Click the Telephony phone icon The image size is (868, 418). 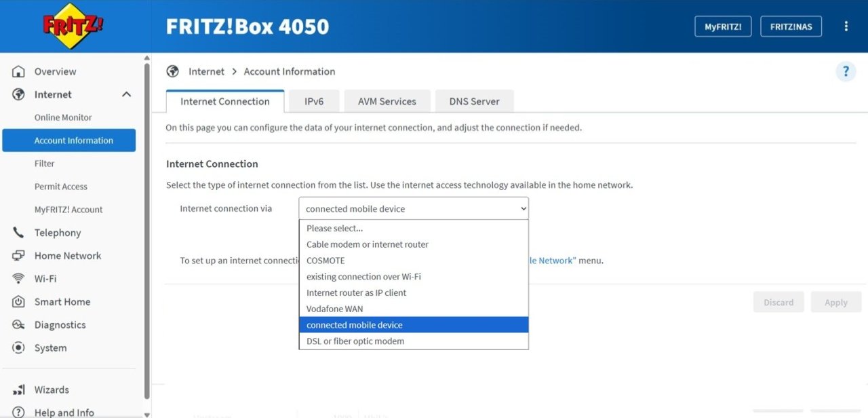(19, 233)
